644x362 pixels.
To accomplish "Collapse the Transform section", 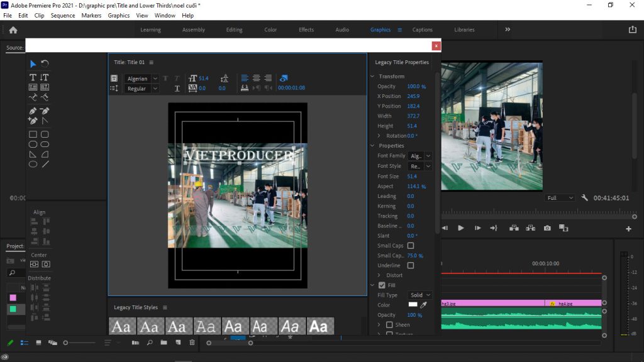I will point(372,77).
